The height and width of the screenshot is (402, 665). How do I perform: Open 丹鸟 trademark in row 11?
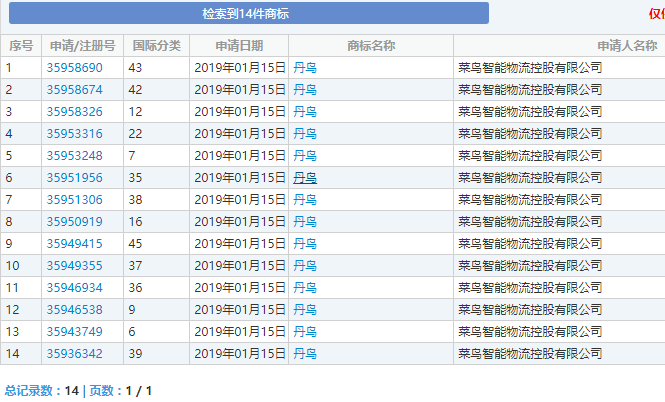pos(305,288)
